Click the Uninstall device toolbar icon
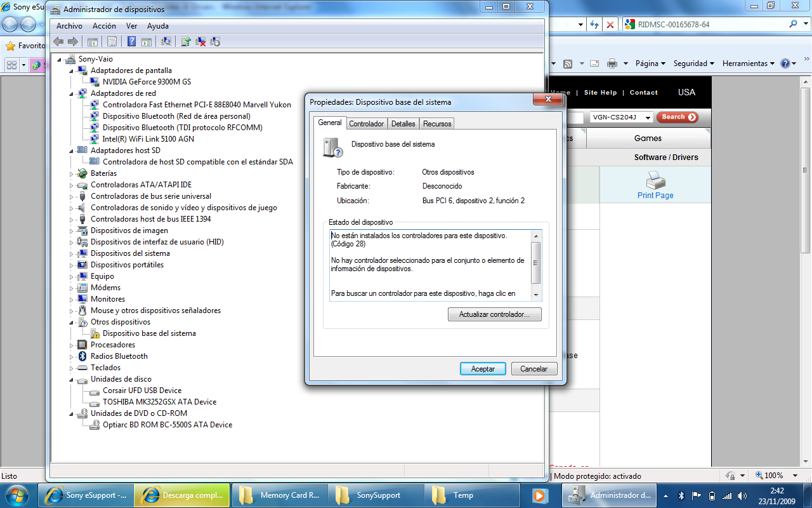Viewport: 812px width, 508px height. [200, 42]
